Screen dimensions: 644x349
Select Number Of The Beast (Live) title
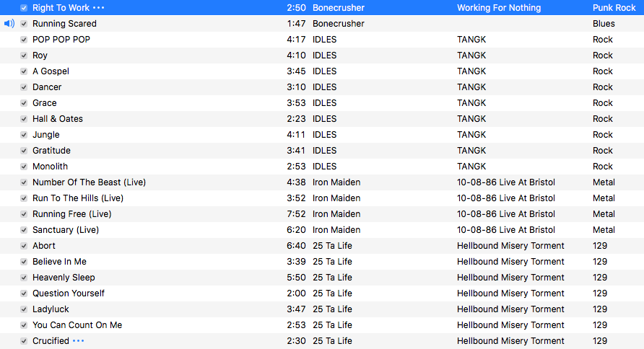[89, 182]
